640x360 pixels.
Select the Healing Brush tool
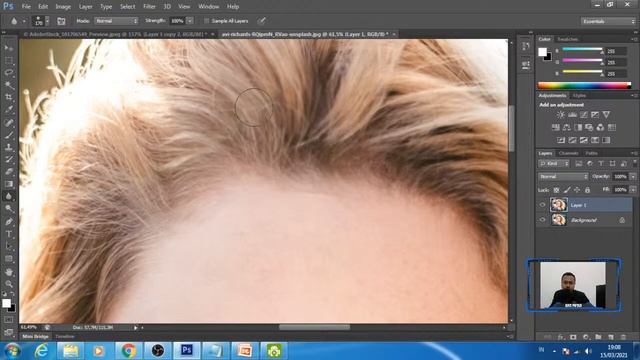[9, 122]
